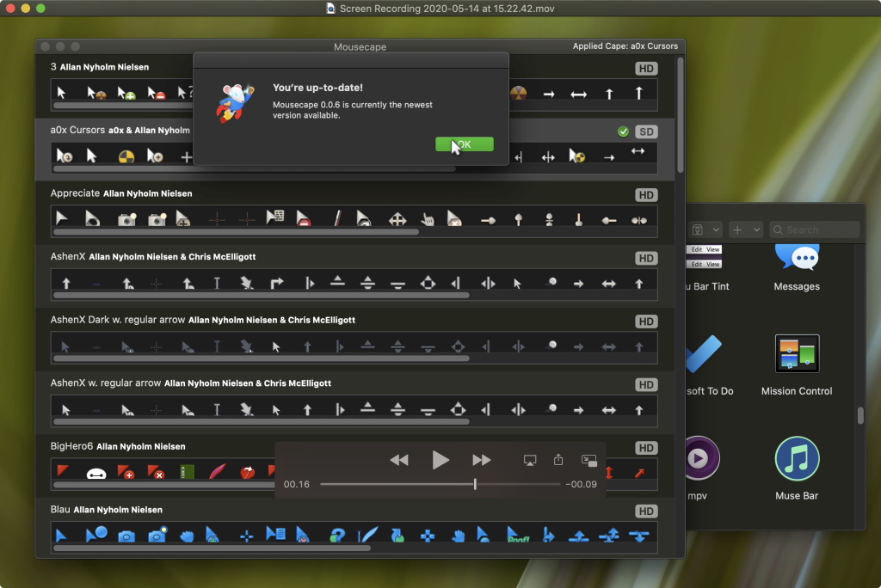Viewport: 881px width, 588px height.
Task: Click the green applied checkmark on a0x Cursors
Action: click(x=623, y=132)
